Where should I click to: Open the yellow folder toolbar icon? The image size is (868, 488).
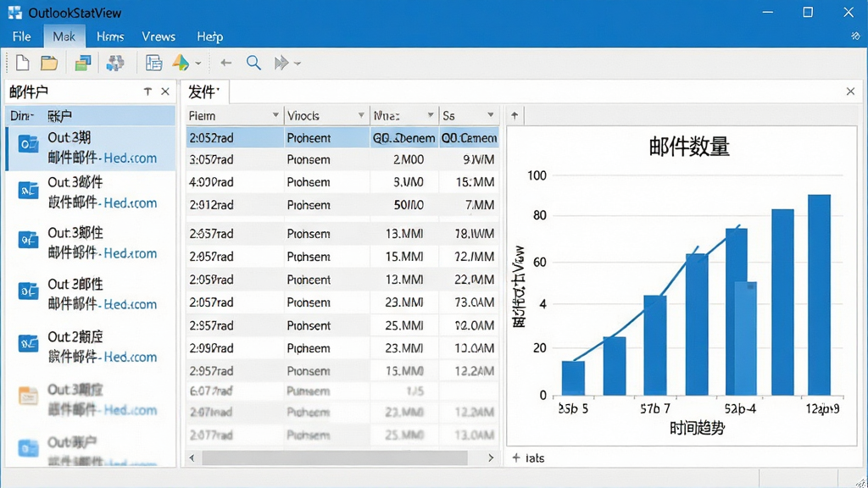tap(49, 63)
